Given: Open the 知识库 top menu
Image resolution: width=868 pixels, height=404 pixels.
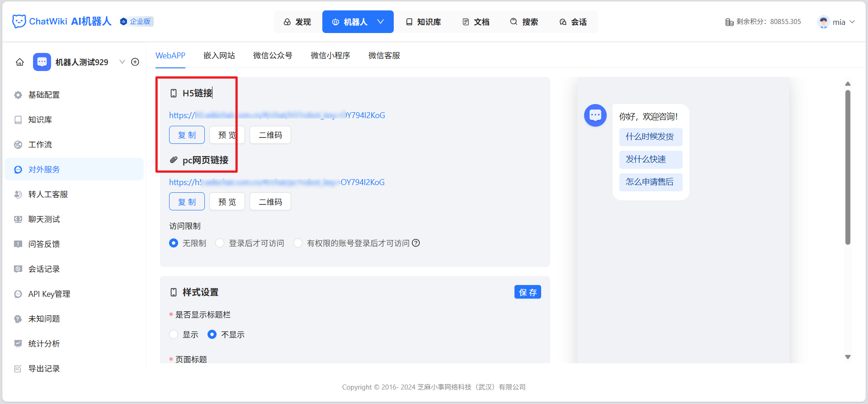Looking at the screenshot, I should 423,22.
